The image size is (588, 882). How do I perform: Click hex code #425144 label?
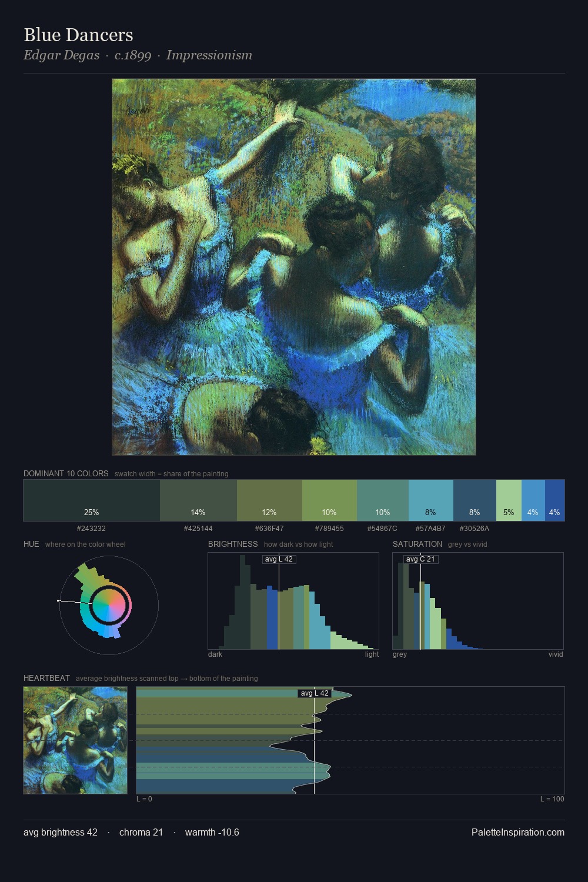[x=198, y=529]
